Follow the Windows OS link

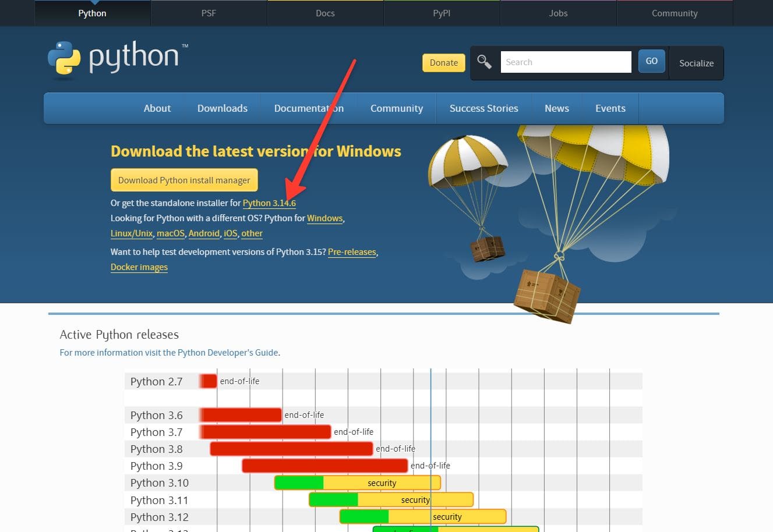[324, 218]
